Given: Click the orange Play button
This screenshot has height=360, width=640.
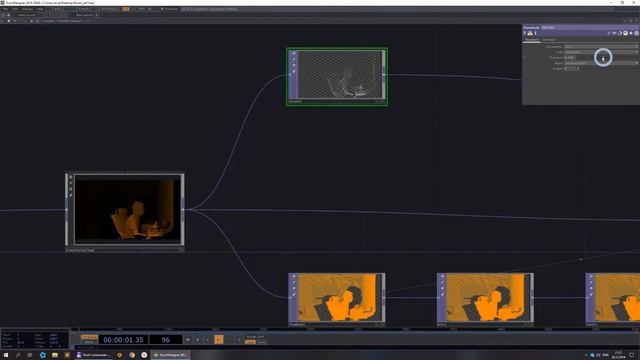Looking at the screenshot, I should tap(219, 340).
